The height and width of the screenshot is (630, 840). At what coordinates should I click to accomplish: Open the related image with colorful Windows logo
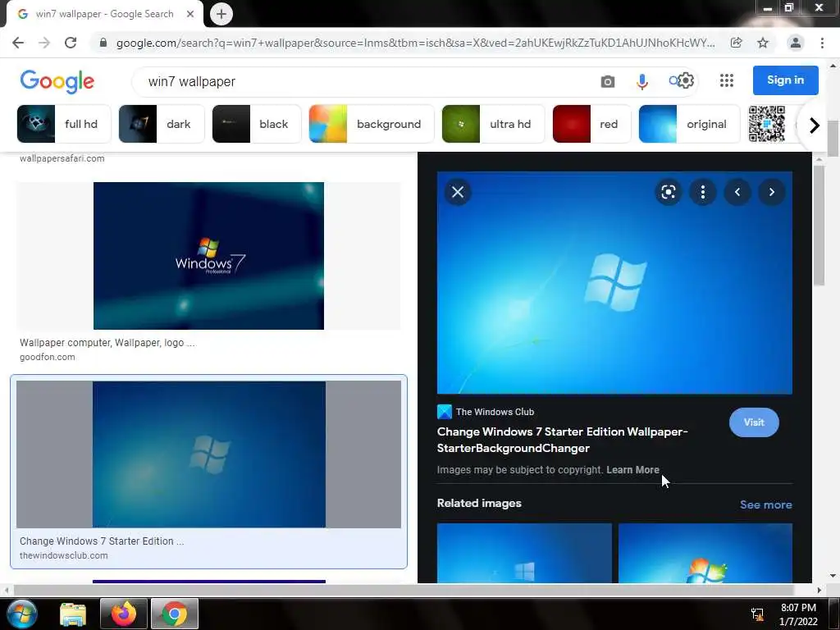pos(705,553)
